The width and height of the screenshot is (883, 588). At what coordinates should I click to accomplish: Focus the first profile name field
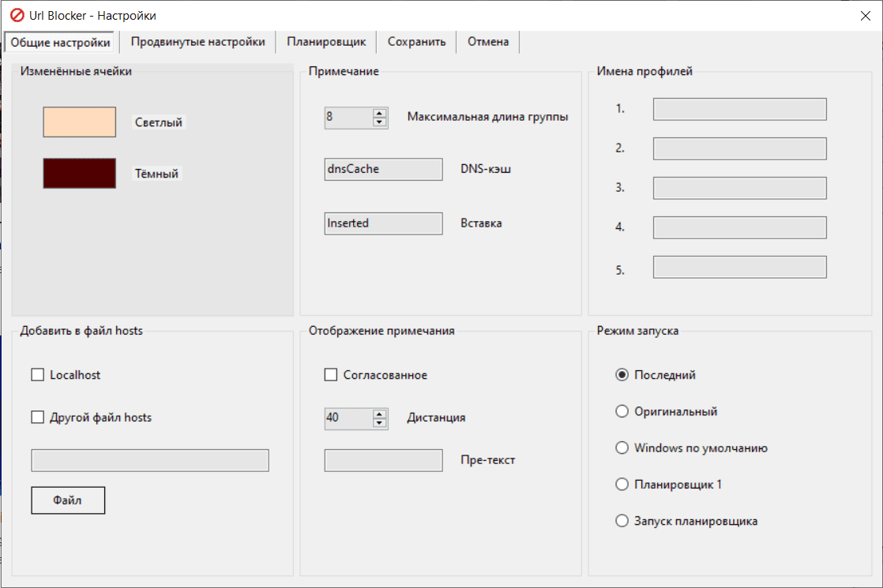739,109
